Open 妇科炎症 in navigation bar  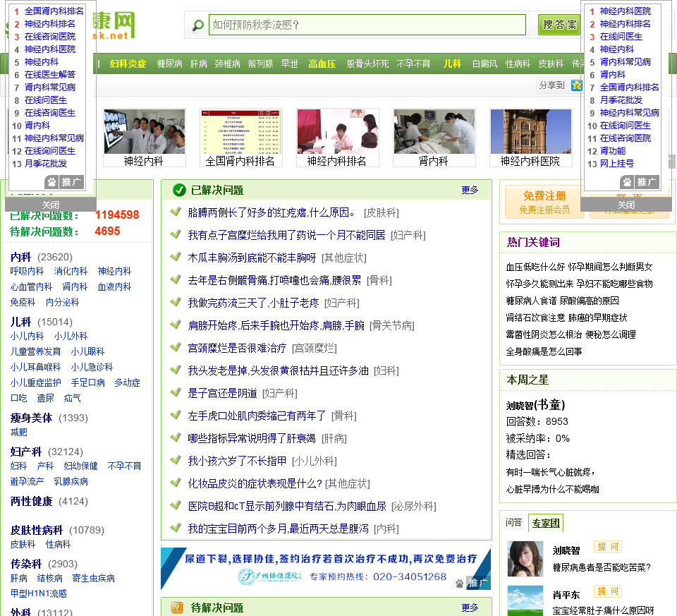pyautogui.click(x=128, y=64)
